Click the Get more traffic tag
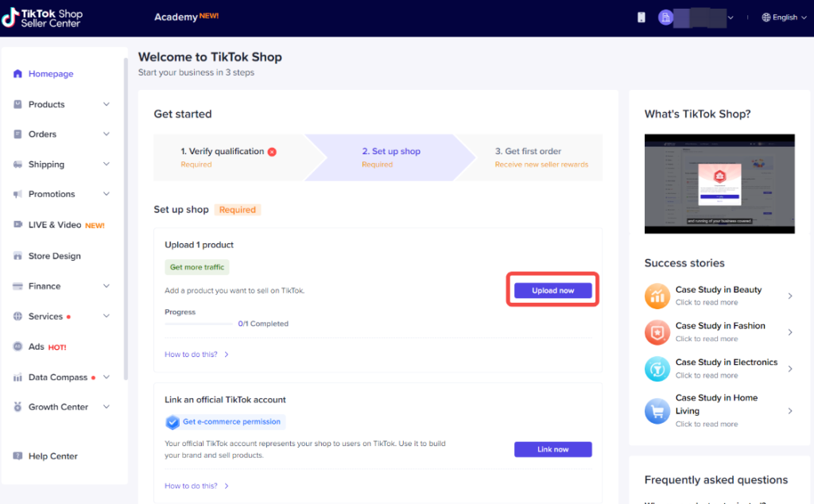 [197, 267]
